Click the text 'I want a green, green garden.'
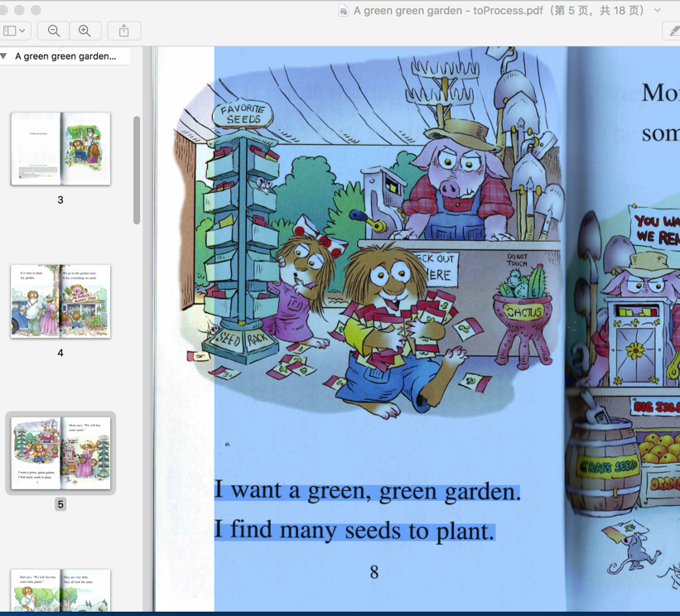680x616 pixels. coord(368,492)
